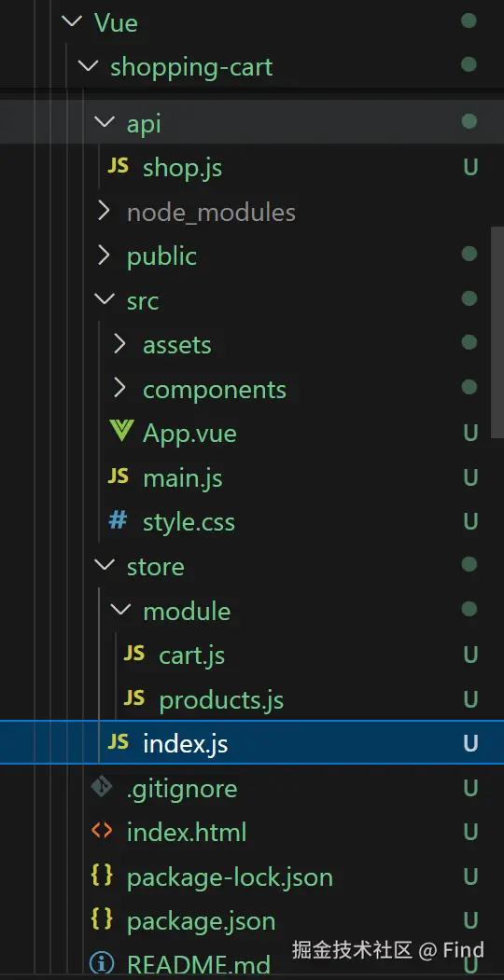This screenshot has height=980, width=504.
Task: Collapse the module folder chevron
Action: (119, 610)
